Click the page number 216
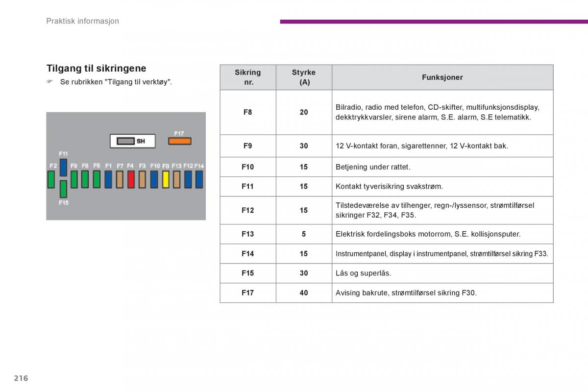The width and height of the screenshot is (588, 392). pyautogui.click(x=21, y=378)
